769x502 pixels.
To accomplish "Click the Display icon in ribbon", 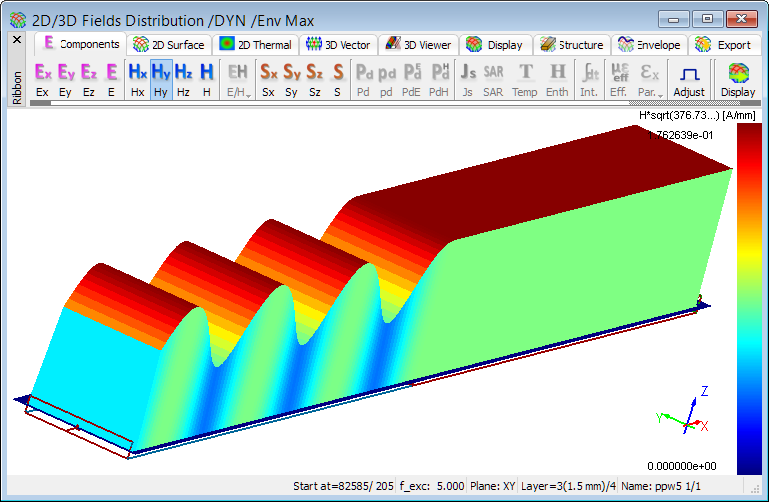I will pyautogui.click(x=738, y=79).
